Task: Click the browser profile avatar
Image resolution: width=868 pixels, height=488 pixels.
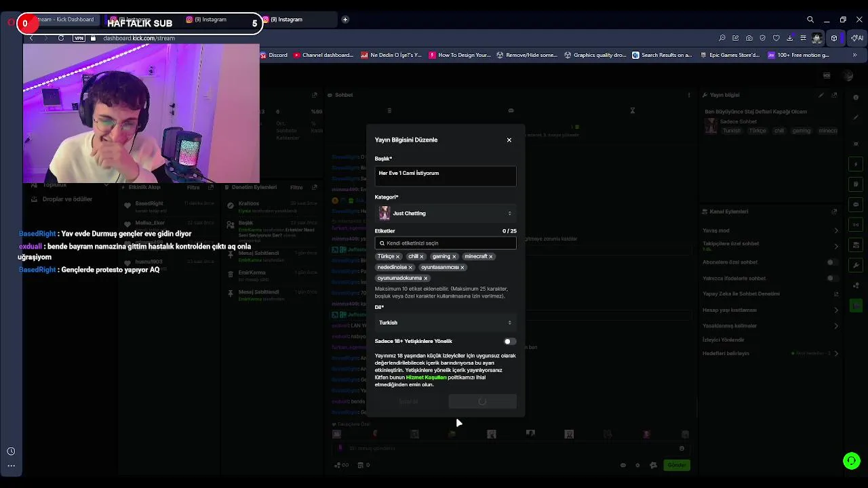Action: click(x=817, y=38)
